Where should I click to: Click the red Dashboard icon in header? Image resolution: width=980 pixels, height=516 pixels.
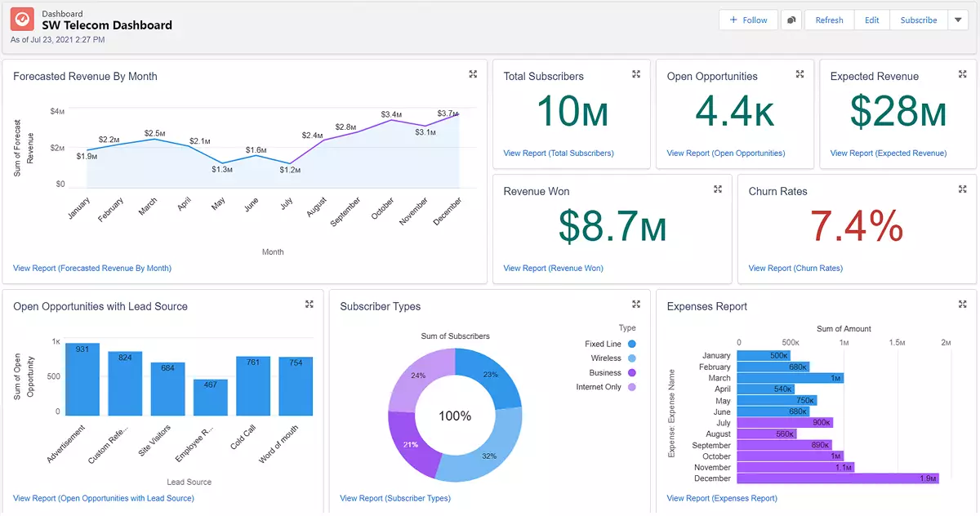click(x=21, y=19)
